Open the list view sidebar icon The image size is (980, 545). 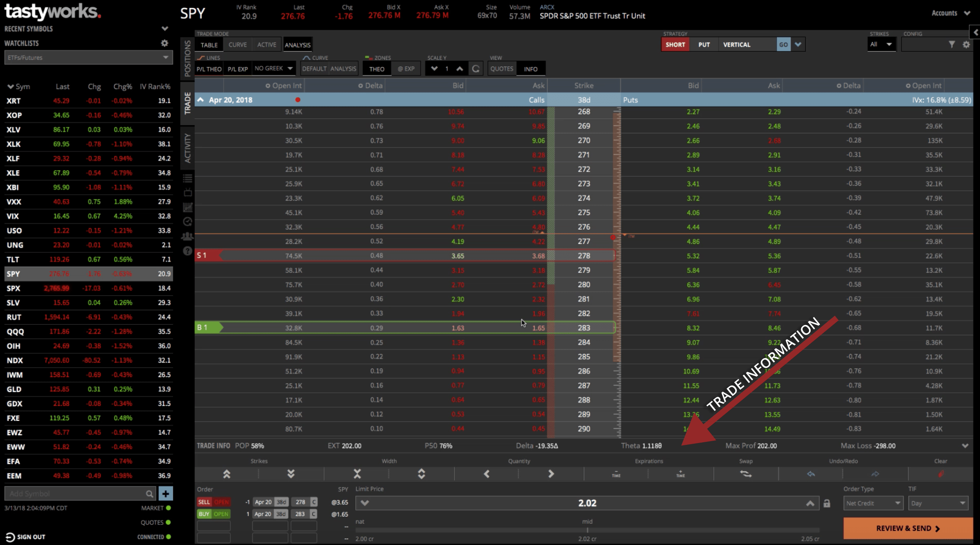(188, 178)
